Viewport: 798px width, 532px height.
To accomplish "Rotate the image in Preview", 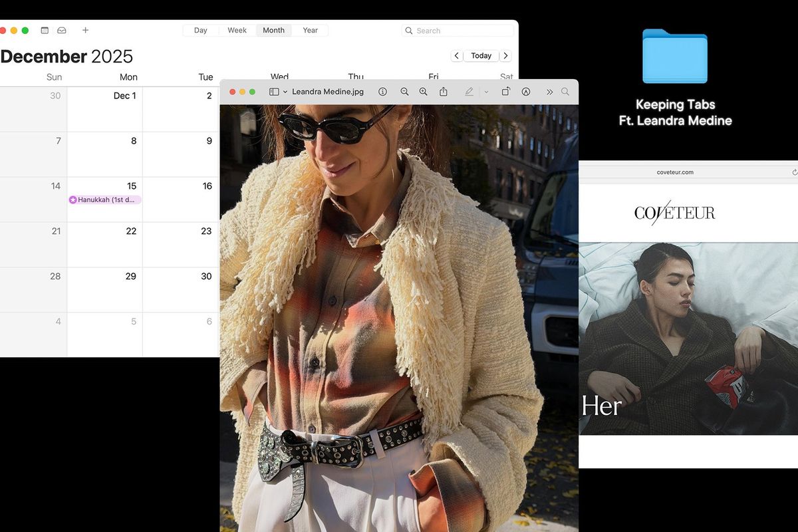I will (504, 91).
